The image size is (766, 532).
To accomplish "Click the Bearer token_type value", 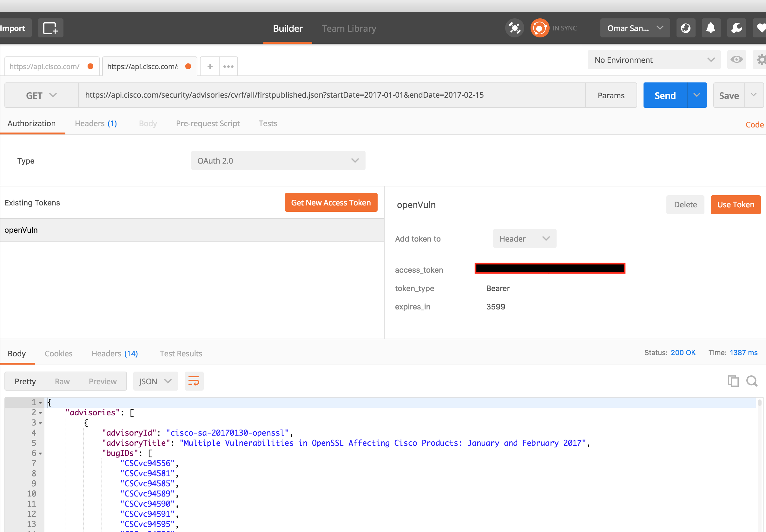I will click(498, 288).
